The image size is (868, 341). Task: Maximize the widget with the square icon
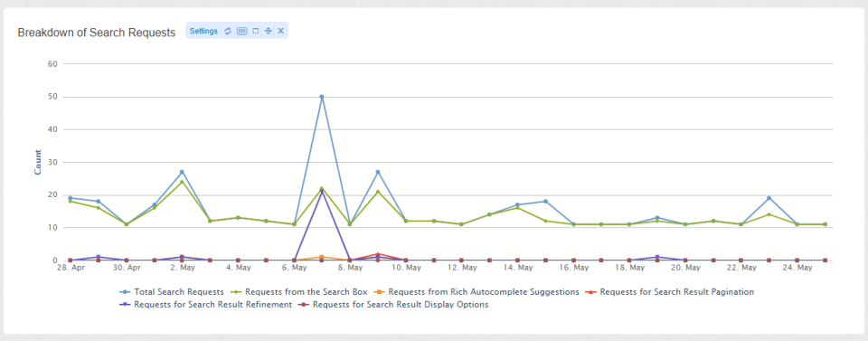point(255,31)
